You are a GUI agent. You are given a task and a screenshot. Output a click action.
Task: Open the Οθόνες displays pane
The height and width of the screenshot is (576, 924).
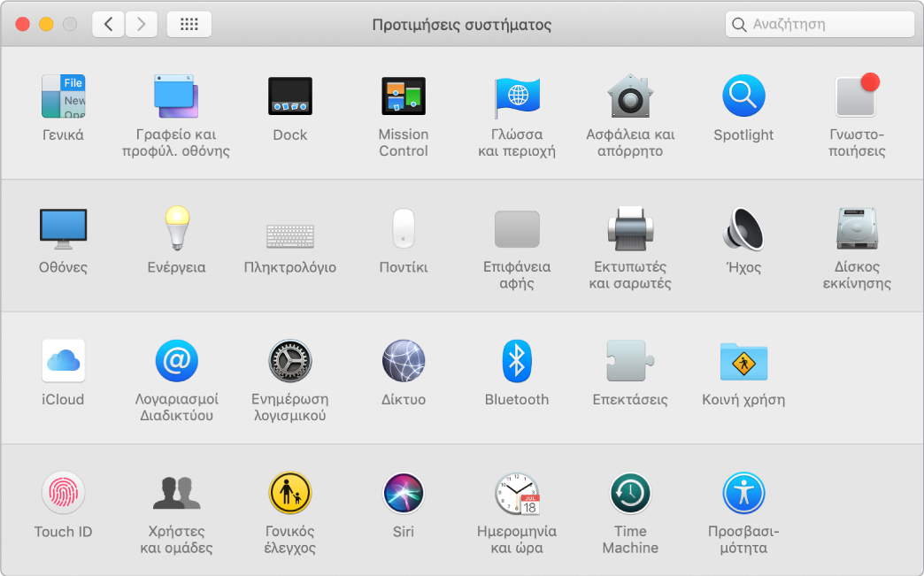coord(63,229)
